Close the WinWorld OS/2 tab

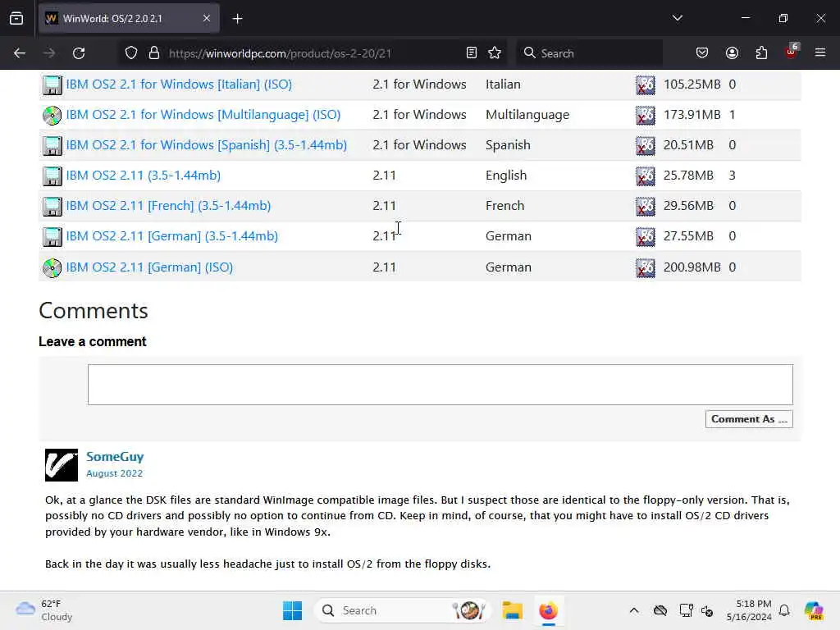[x=207, y=19]
